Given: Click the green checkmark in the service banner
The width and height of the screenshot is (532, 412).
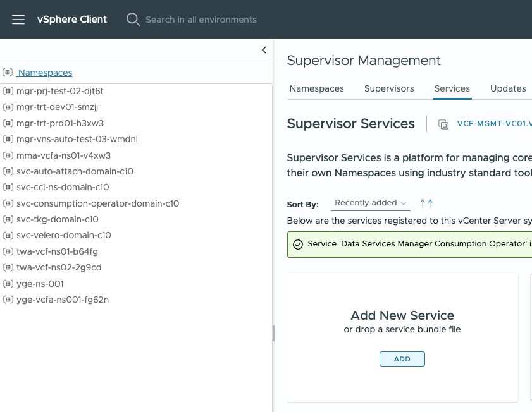Looking at the screenshot, I should [x=298, y=243].
